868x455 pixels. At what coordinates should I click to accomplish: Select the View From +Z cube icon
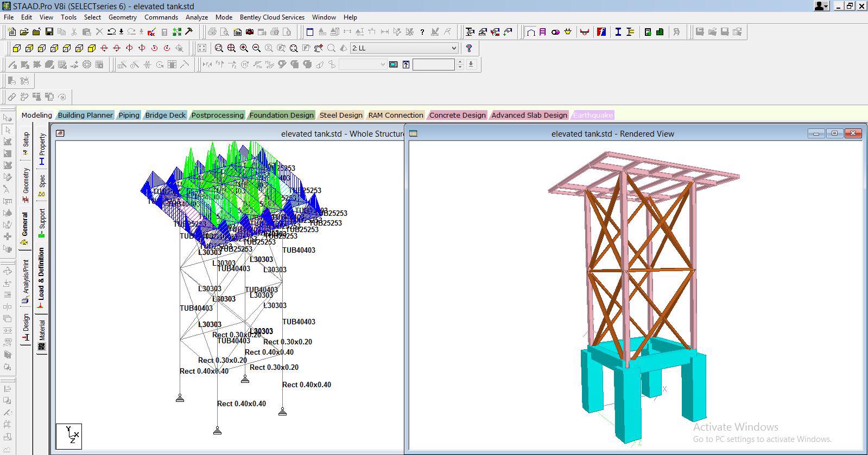point(17,48)
